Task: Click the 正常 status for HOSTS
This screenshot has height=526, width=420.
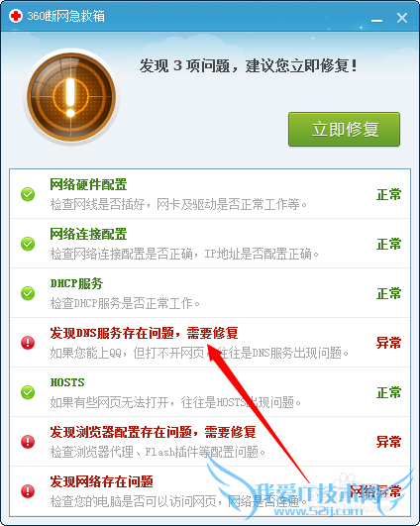Action: point(389,392)
